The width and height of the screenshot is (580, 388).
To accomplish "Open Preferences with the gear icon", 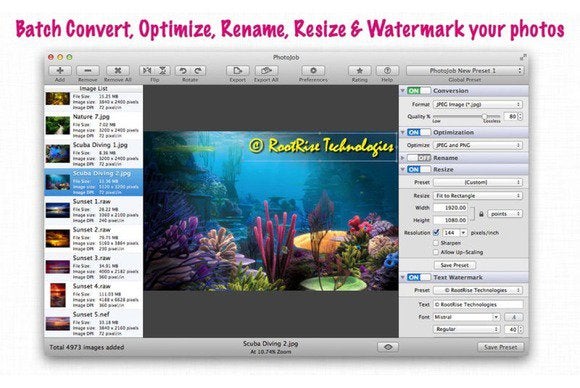I will point(313,70).
